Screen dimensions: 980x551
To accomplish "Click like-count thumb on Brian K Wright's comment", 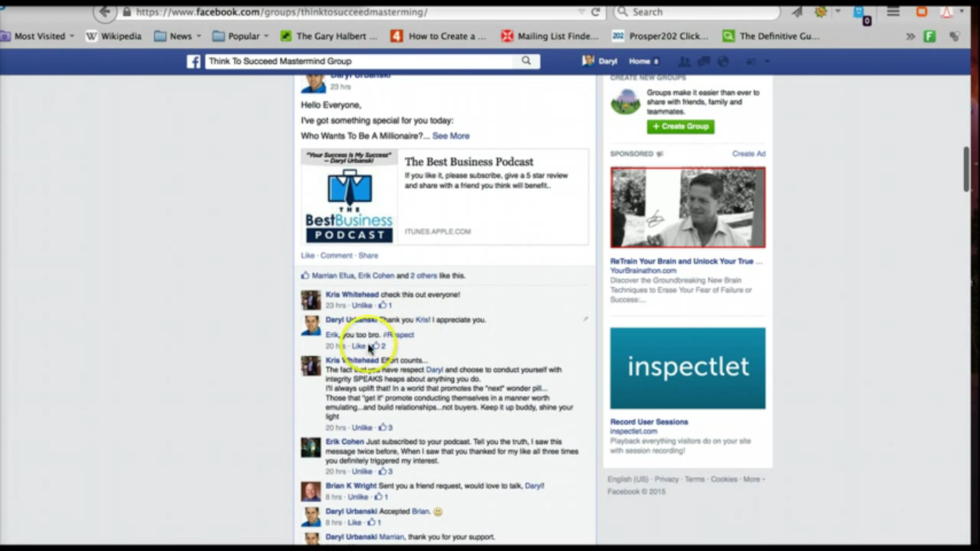I will (x=378, y=496).
